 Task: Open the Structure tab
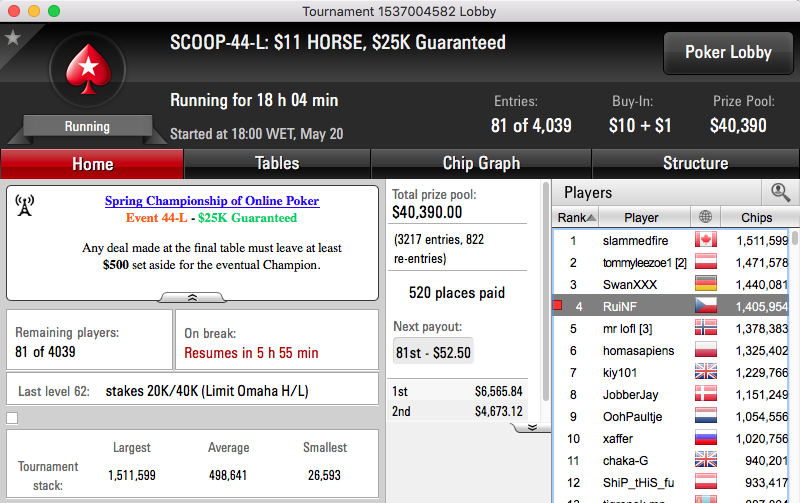tap(695, 163)
